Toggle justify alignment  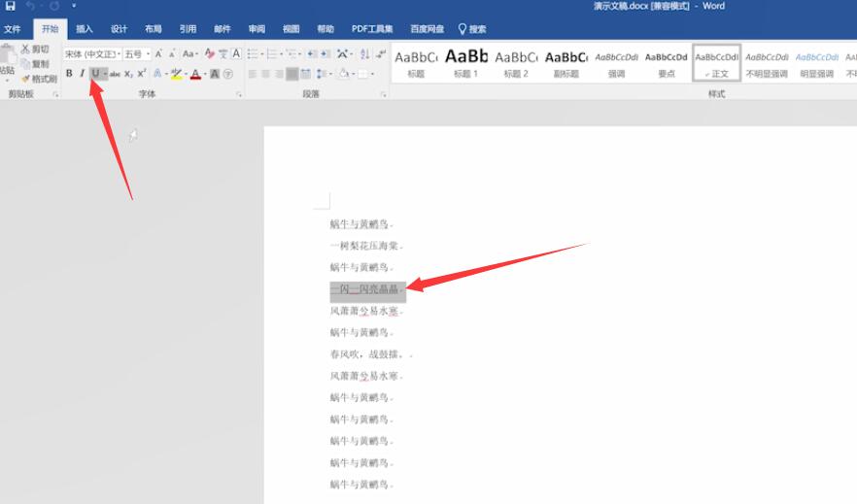(x=292, y=74)
